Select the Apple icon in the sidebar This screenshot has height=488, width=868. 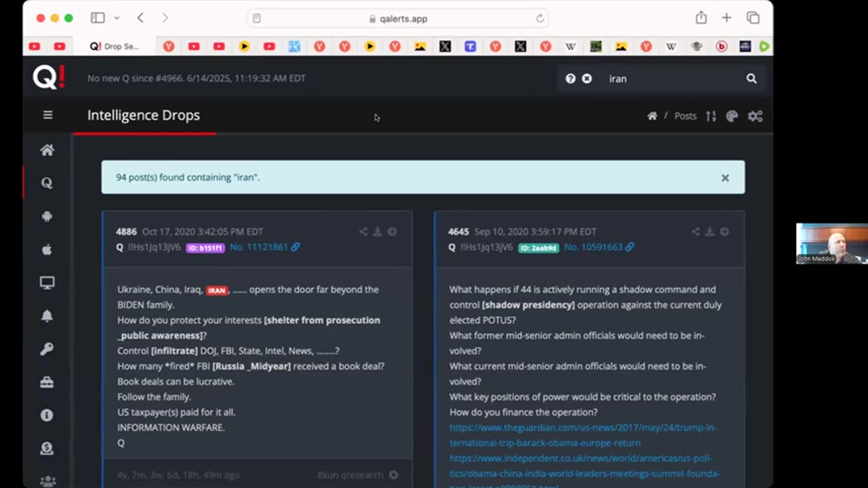(47, 249)
